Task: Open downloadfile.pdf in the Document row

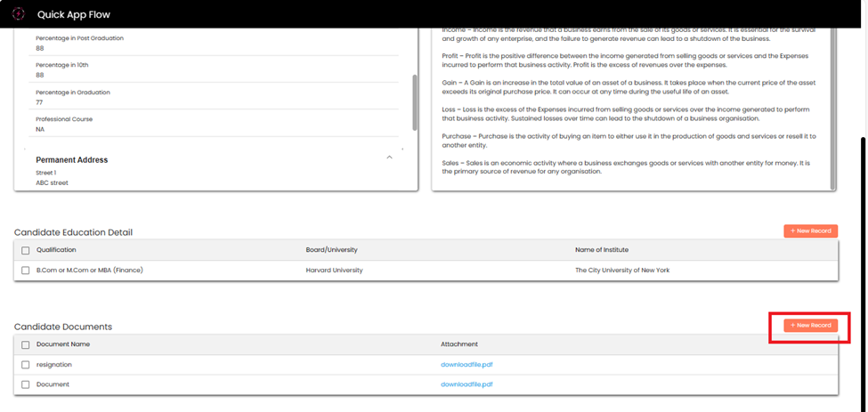Action: pyautogui.click(x=466, y=385)
